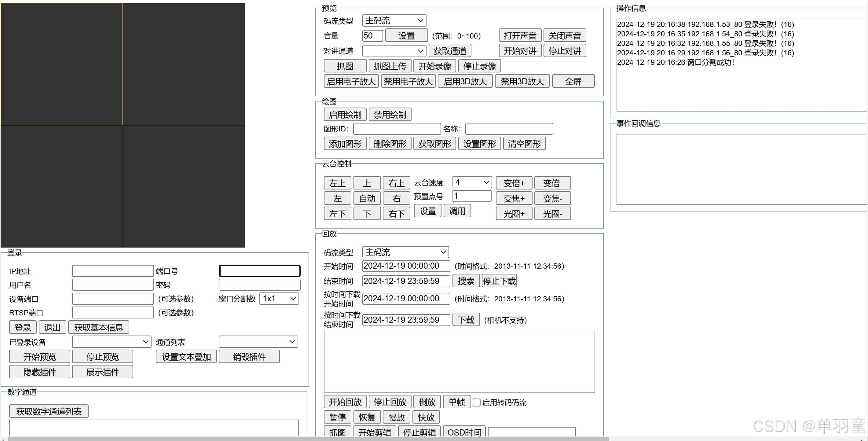Click the 抓图上传 button

[x=390, y=66]
